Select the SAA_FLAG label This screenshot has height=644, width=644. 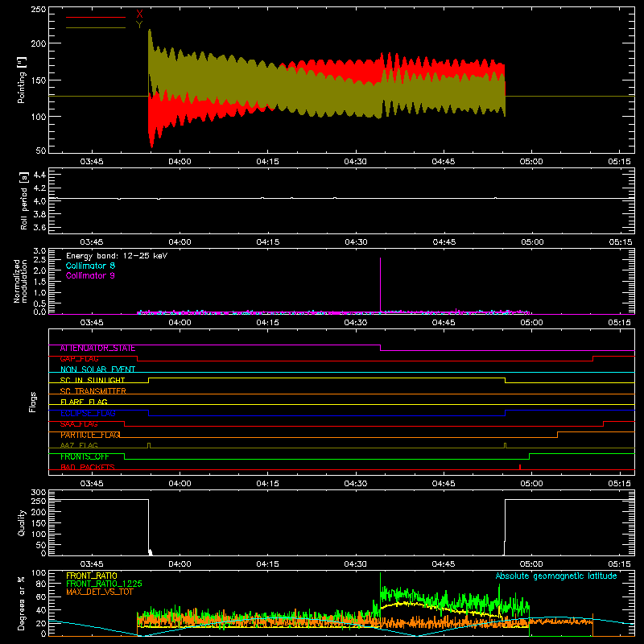click(x=79, y=424)
